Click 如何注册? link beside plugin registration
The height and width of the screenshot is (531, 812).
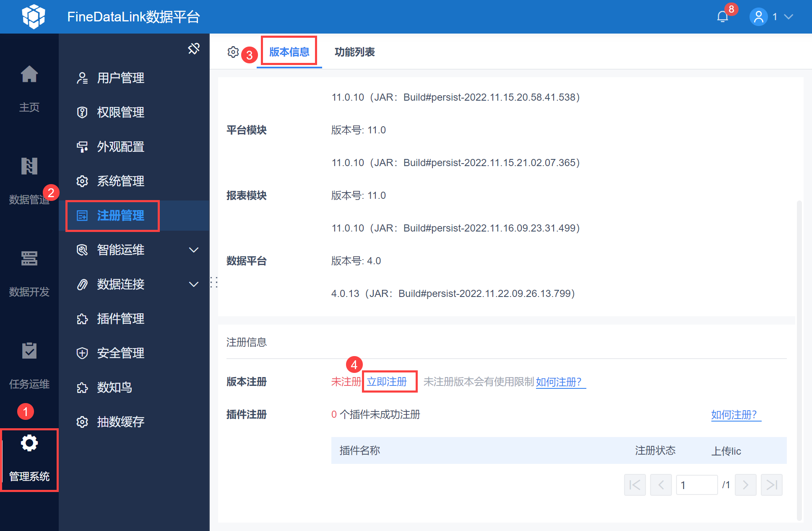tap(734, 415)
